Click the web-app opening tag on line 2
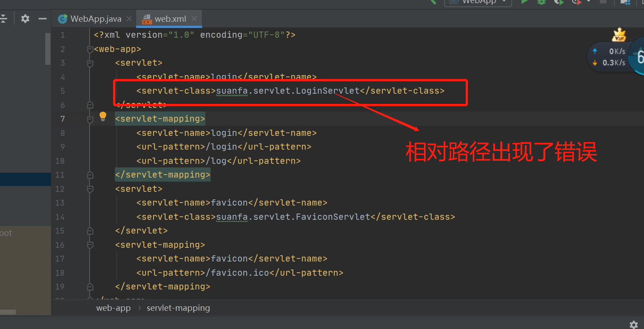The image size is (644, 329). click(x=118, y=49)
